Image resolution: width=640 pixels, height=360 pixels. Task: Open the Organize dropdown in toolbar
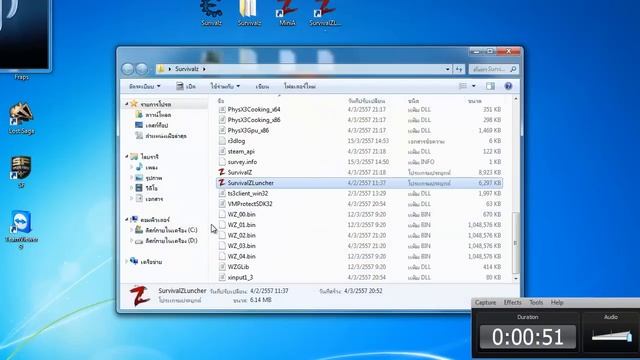click(144, 87)
